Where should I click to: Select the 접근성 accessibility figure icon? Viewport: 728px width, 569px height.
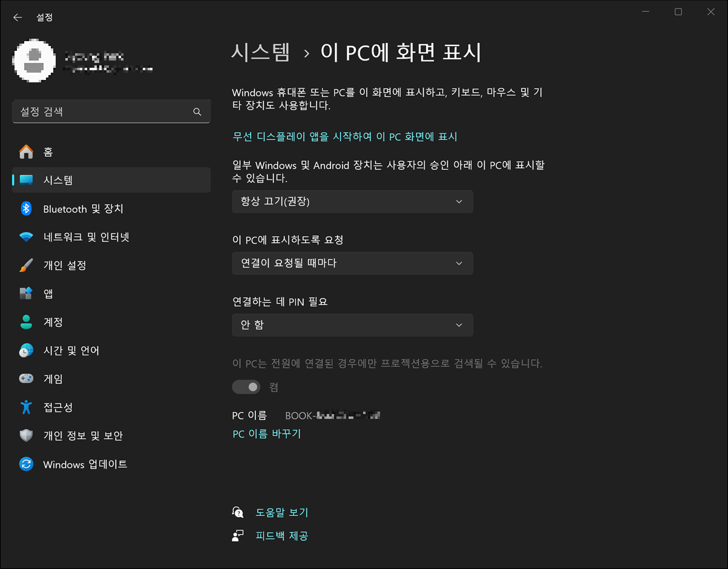pyautogui.click(x=26, y=407)
